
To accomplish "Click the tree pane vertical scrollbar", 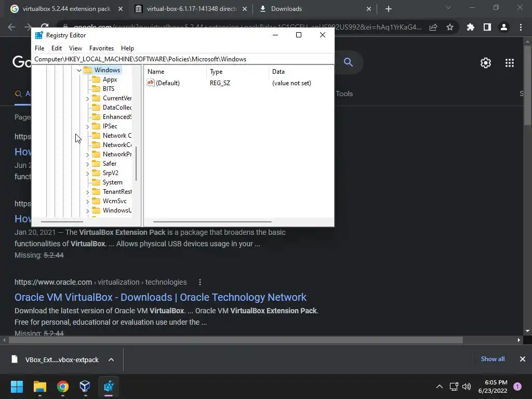I will [x=136, y=164].
